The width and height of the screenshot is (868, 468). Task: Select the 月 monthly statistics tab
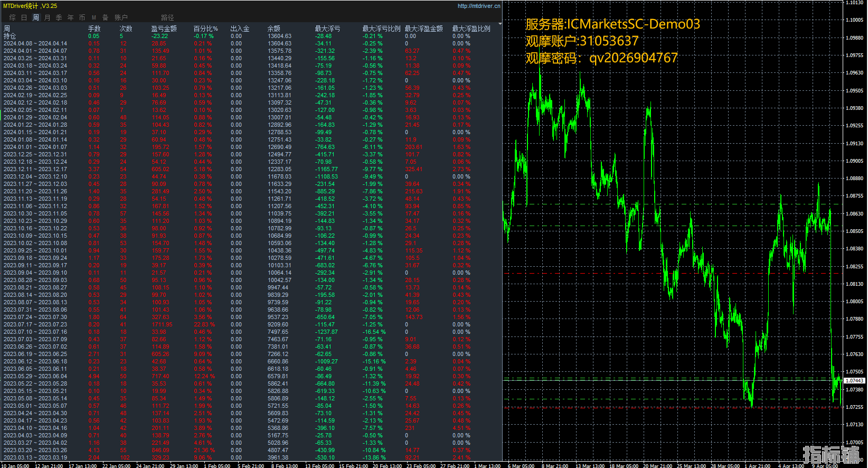47,17
